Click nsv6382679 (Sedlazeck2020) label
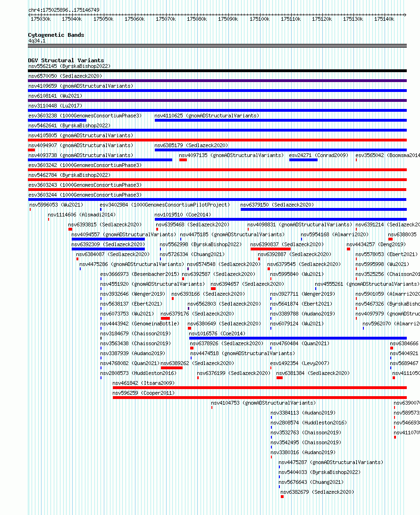420x515 pixels. [317, 492]
